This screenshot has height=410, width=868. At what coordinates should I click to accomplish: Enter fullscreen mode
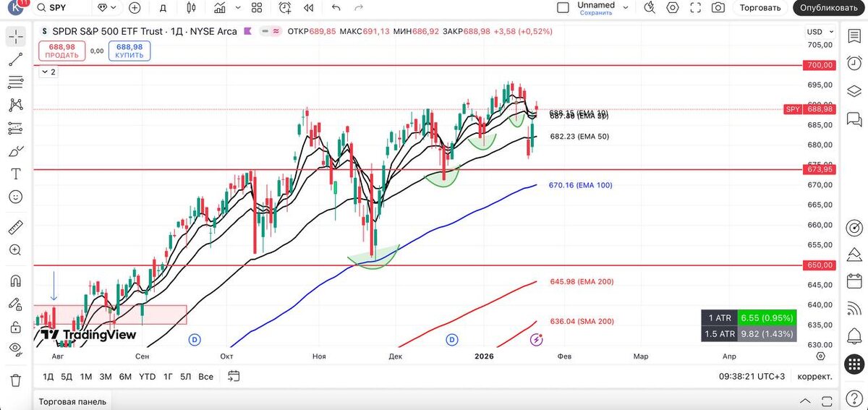point(696,8)
